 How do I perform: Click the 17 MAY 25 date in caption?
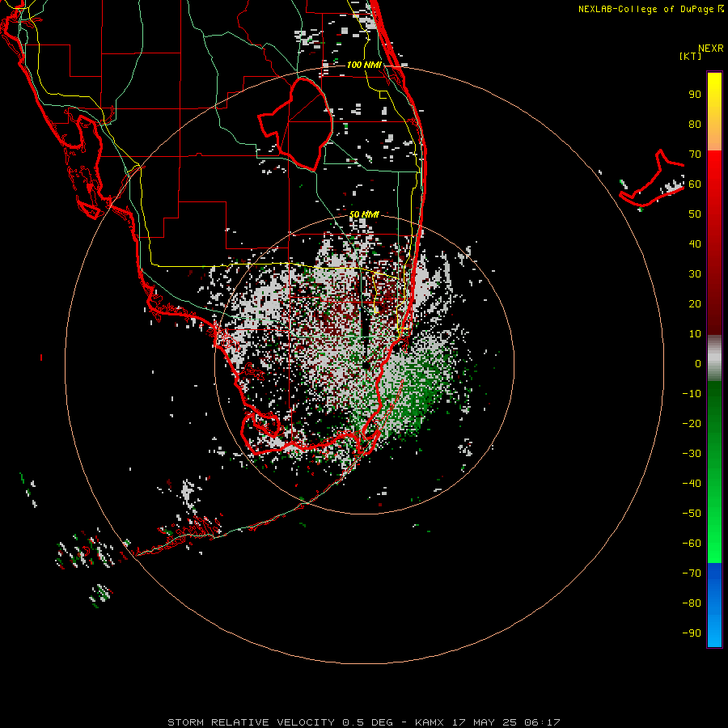(485, 722)
